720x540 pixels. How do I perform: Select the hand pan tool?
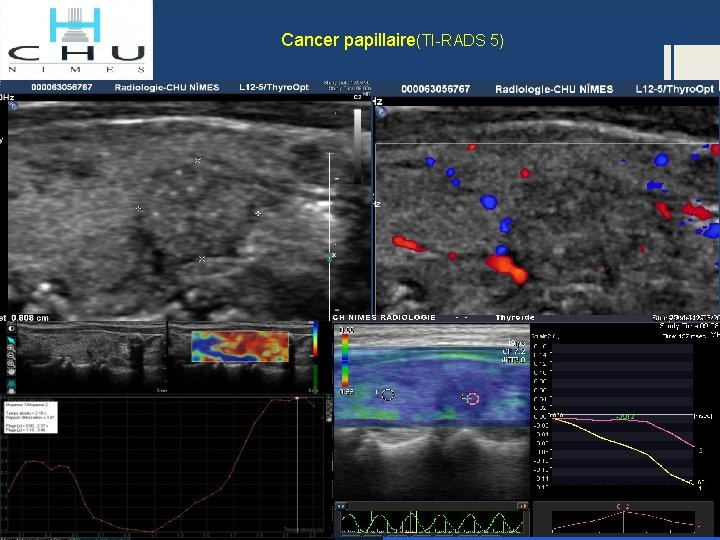(x=11, y=371)
